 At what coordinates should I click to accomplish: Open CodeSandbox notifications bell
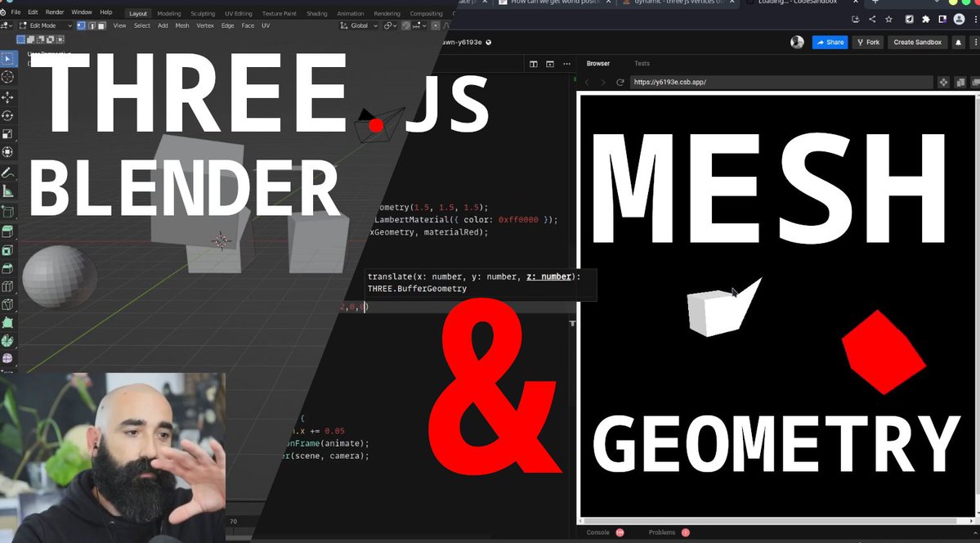click(957, 43)
